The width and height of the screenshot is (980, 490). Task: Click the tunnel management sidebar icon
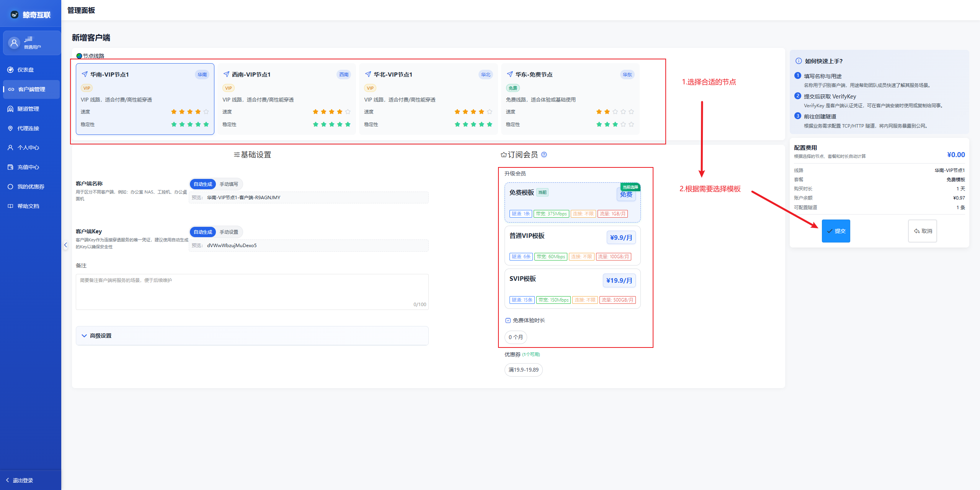(x=10, y=109)
